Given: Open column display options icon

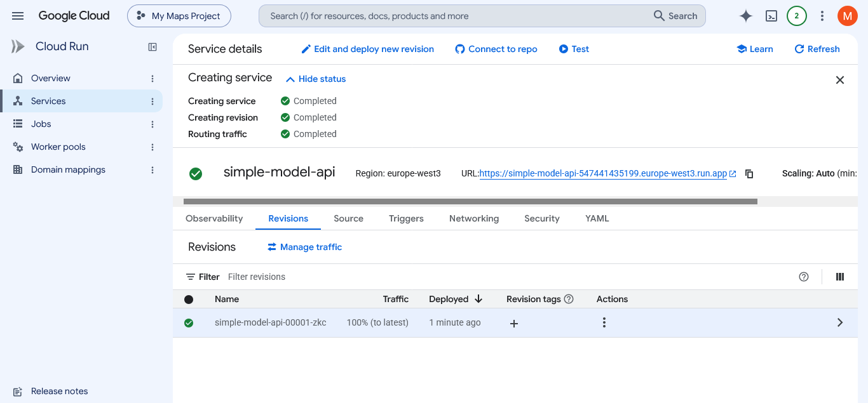Looking at the screenshot, I should (840, 277).
